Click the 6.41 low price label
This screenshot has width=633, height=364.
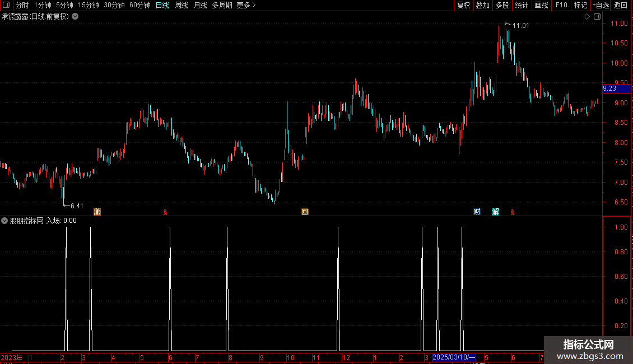77,206
